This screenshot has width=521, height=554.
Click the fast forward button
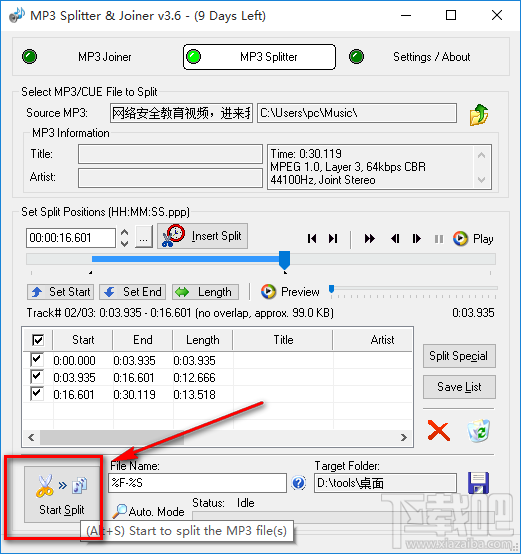[369, 239]
